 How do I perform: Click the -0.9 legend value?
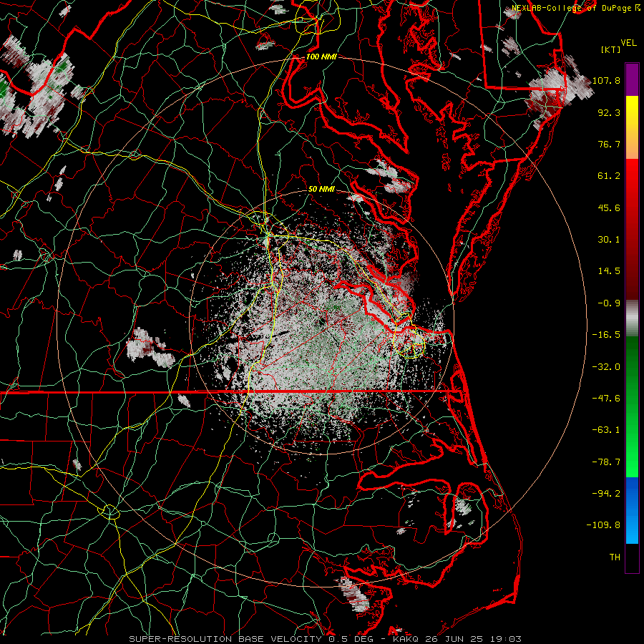click(x=609, y=303)
